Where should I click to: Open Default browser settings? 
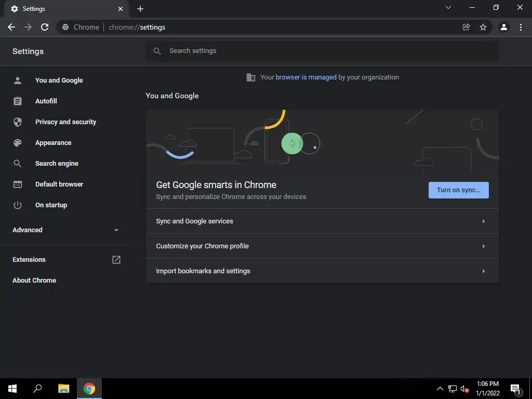59,184
